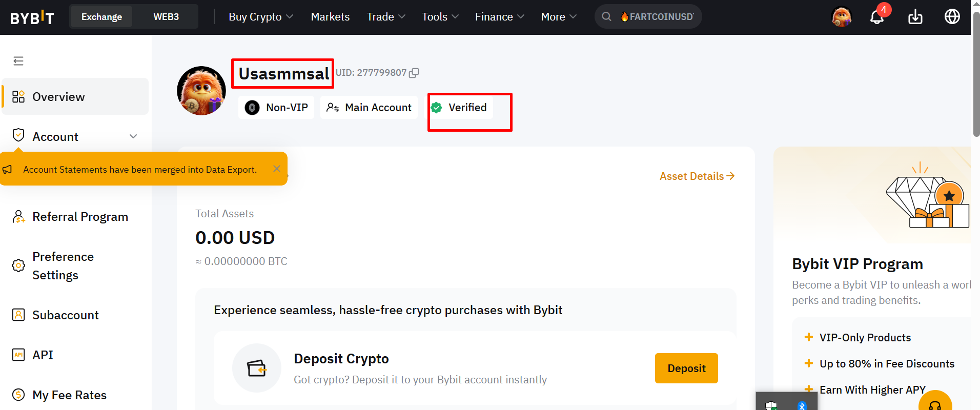This screenshot has height=410, width=980.
Task: Switch to the WEB3 toggle
Action: tap(166, 17)
